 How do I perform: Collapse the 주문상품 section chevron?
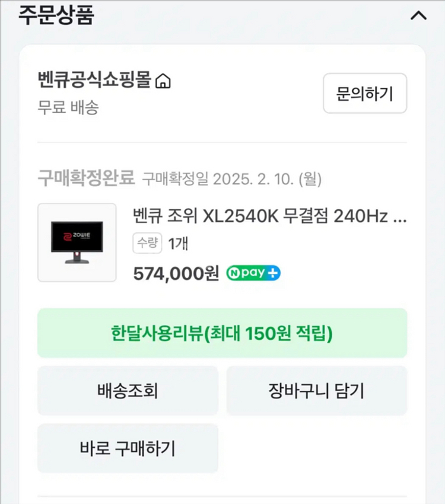coord(418,16)
